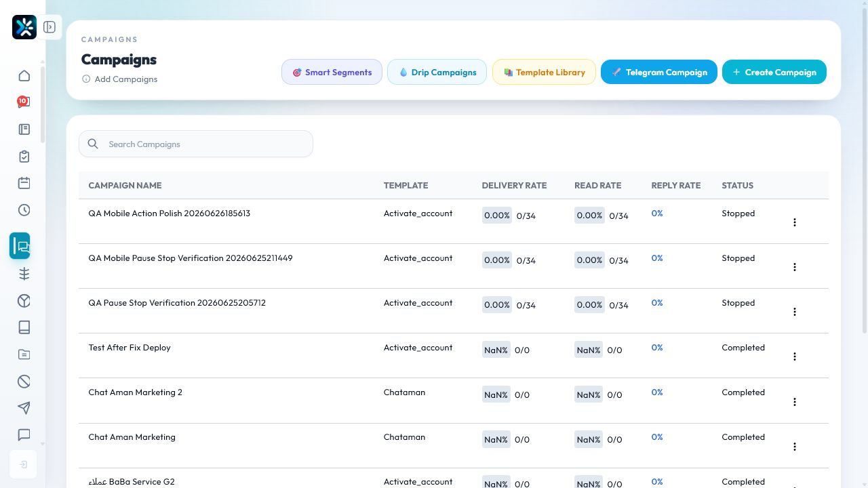Open inbox icon with 10 badge
Viewport: 868px width, 488px height.
(x=24, y=102)
